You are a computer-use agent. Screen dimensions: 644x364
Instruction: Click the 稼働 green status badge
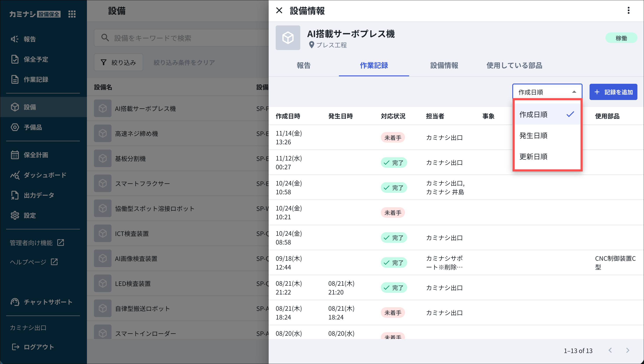point(621,38)
